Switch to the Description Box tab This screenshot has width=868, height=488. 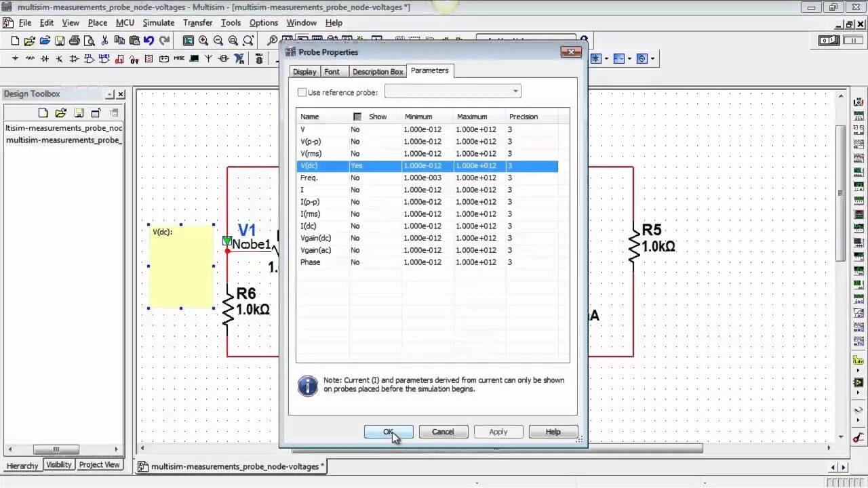click(x=378, y=71)
